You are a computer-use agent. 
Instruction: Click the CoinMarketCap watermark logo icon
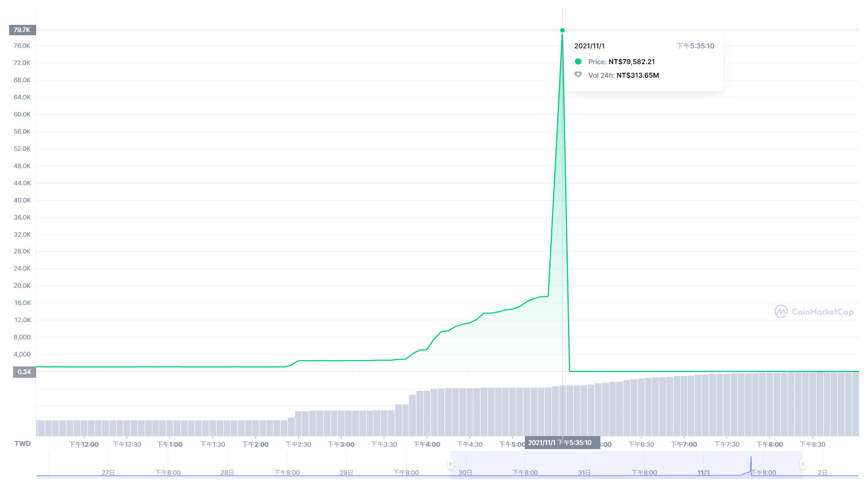point(781,311)
